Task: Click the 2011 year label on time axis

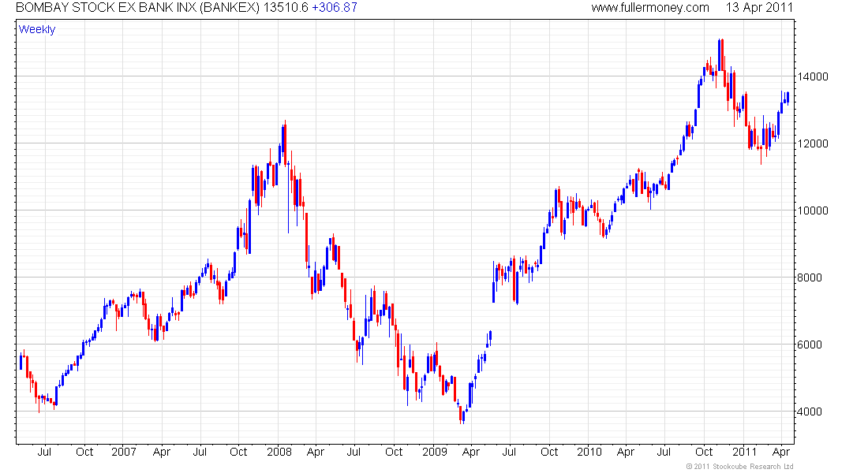Action: pyautogui.click(x=744, y=452)
